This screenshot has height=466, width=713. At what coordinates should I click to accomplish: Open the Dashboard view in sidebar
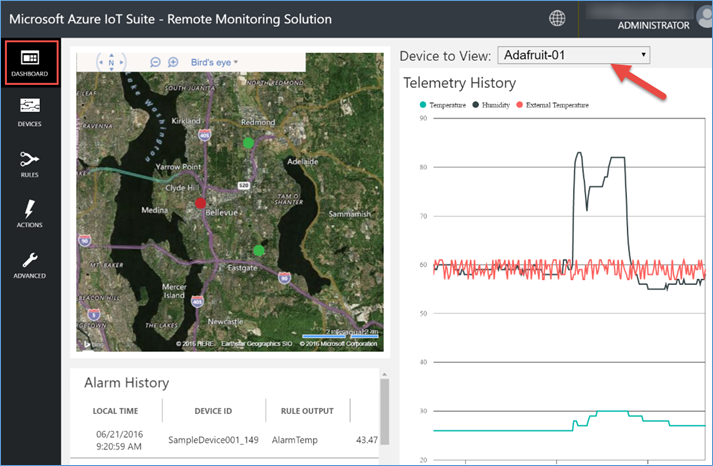click(x=29, y=62)
